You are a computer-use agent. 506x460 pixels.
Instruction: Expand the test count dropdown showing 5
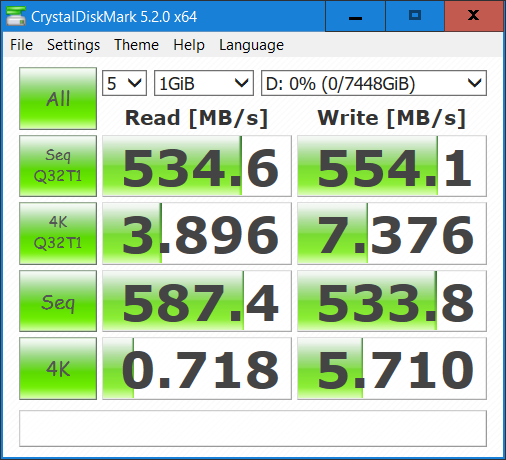124,83
